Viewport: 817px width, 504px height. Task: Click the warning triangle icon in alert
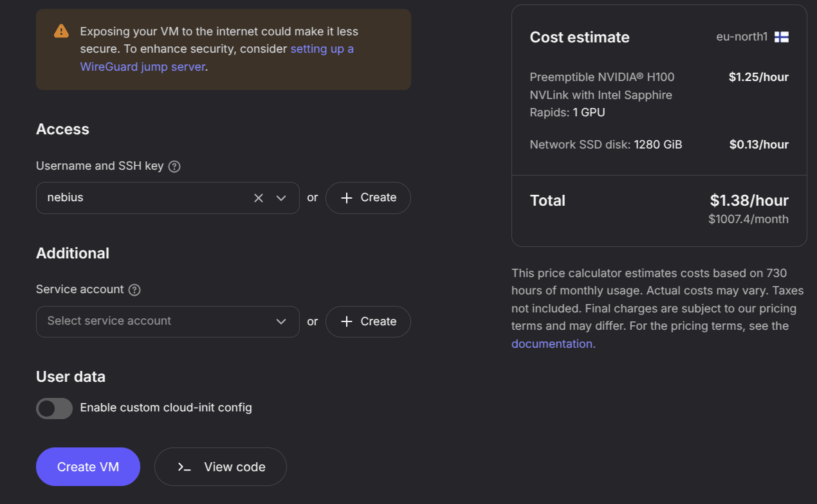[x=61, y=31]
